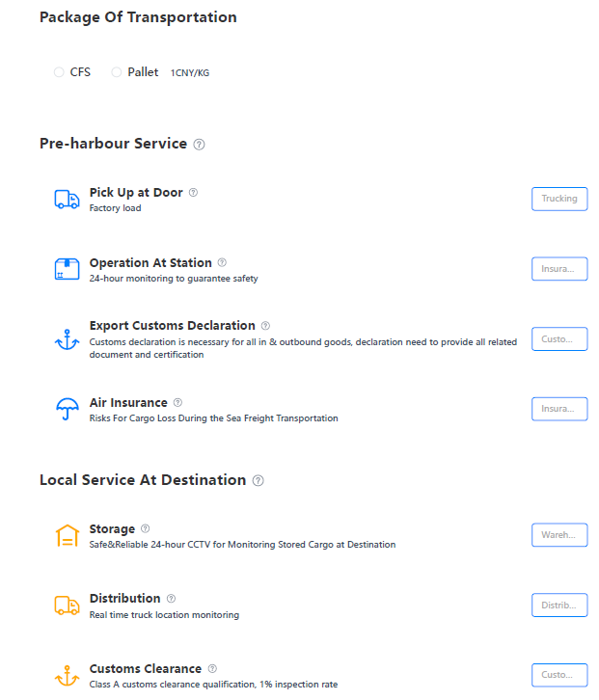Click the Insura... button for Air Insurance

559,409
